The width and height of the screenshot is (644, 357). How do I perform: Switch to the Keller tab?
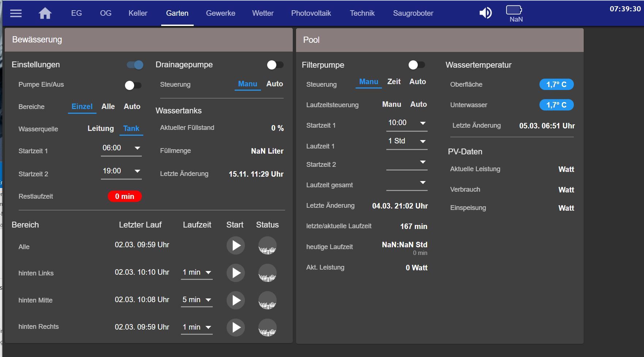coord(138,13)
